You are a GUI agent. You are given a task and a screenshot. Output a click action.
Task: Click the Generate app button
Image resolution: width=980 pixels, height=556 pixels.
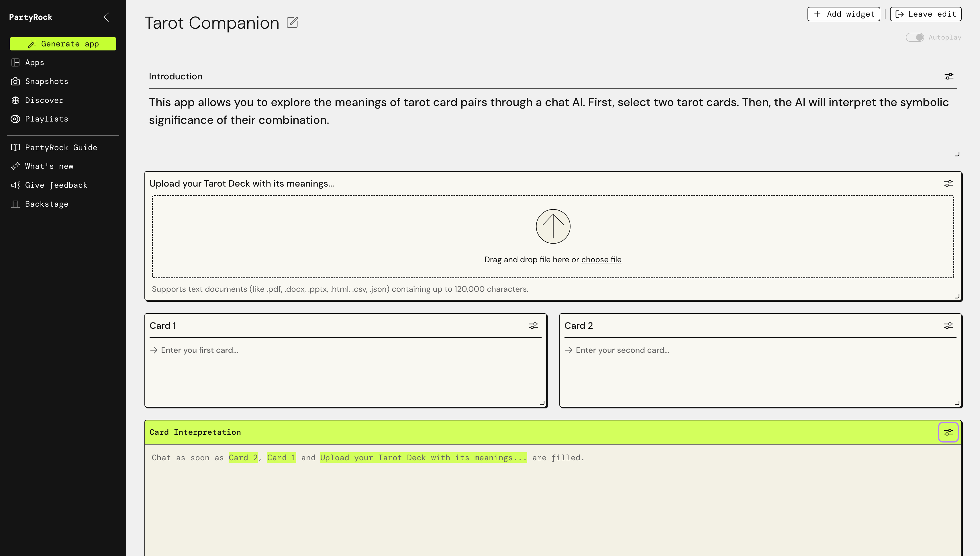pos(63,44)
